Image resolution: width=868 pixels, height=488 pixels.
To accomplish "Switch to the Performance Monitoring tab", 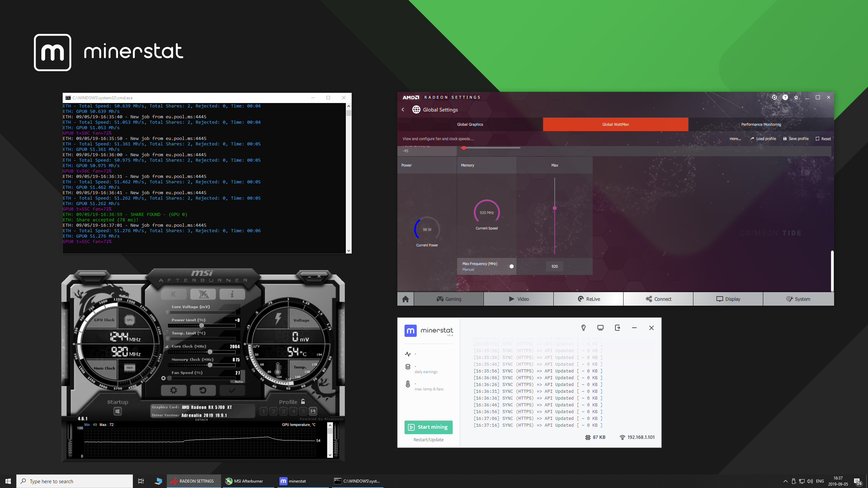I will pyautogui.click(x=761, y=124).
